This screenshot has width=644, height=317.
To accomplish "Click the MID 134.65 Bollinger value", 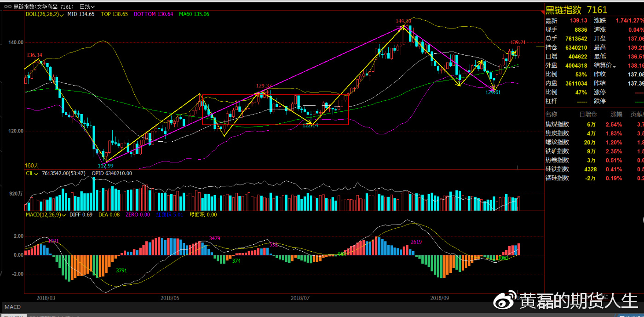I will click(x=81, y=14).
